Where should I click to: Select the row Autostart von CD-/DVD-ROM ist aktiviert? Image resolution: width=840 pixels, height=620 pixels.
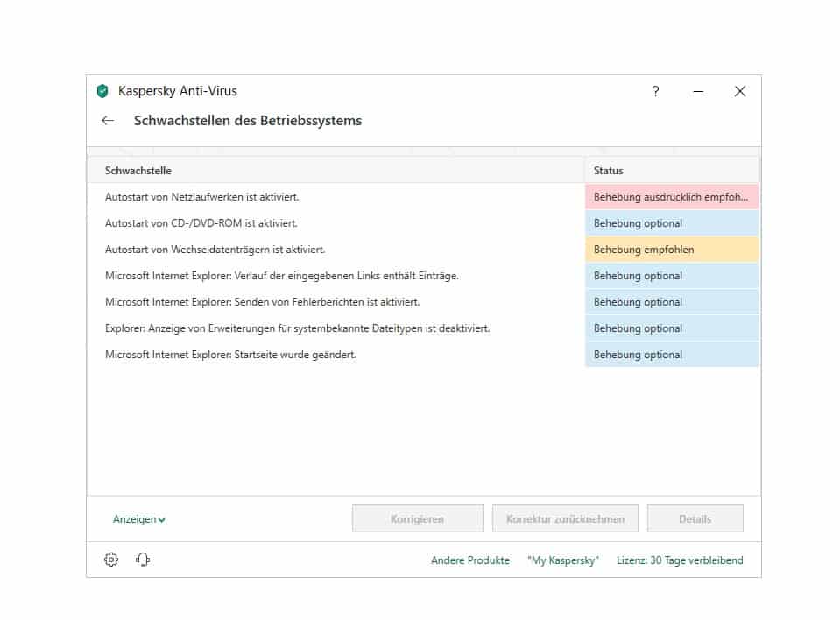pos(423,223)
